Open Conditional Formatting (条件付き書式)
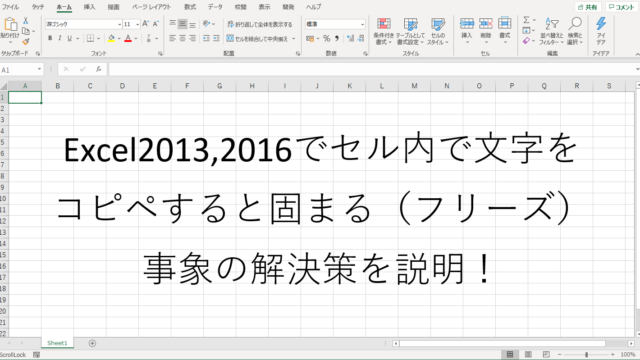 coord(383,31)
